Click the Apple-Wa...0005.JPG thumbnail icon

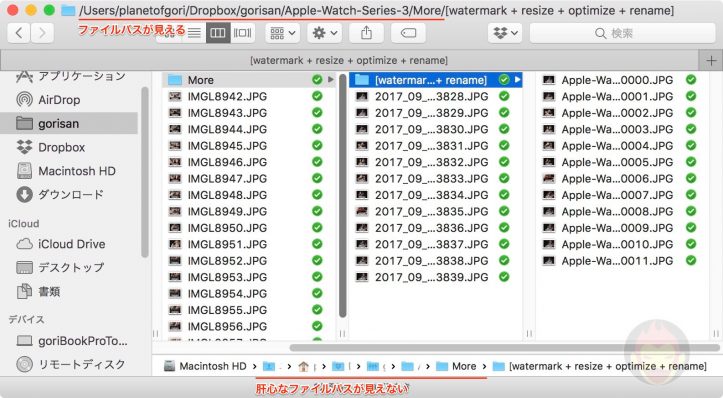pos(549,162)
